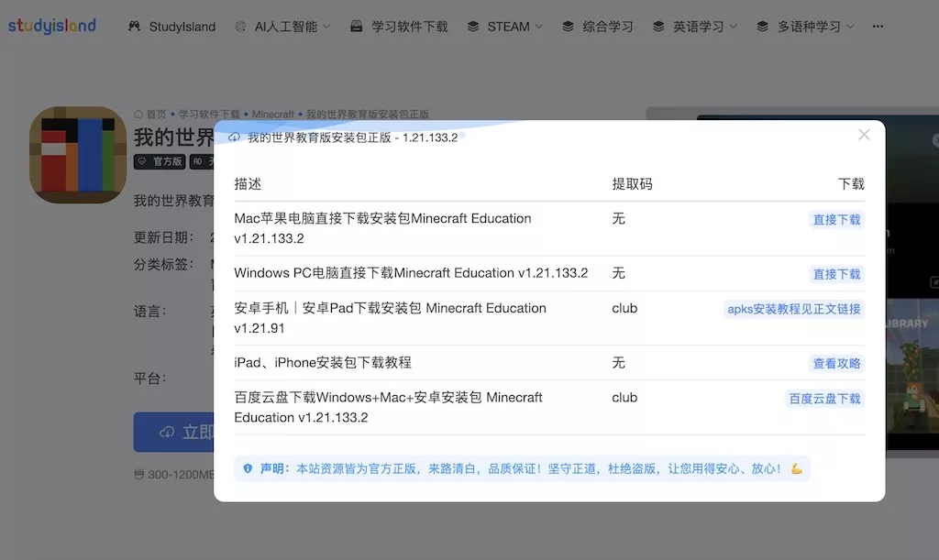Click 无 code in the Mac row
The width and height of the screenshot is (939, 560).
point(618,218)
